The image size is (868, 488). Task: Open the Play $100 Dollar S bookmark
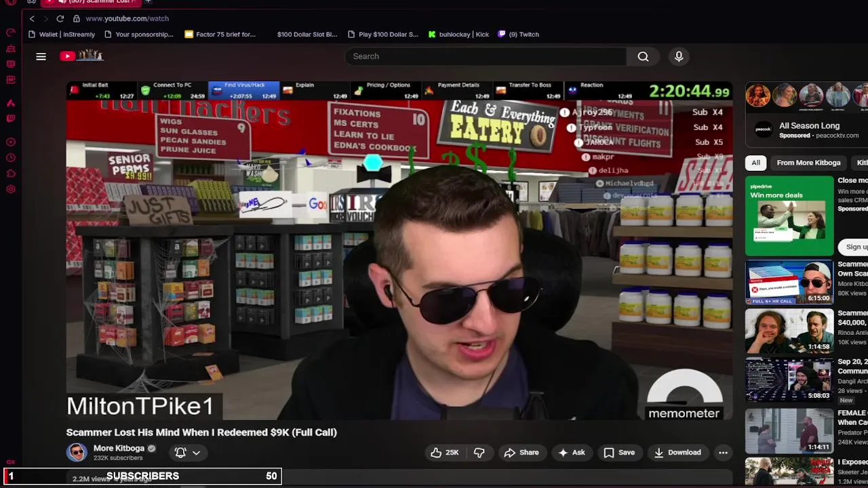coord(382,34)
